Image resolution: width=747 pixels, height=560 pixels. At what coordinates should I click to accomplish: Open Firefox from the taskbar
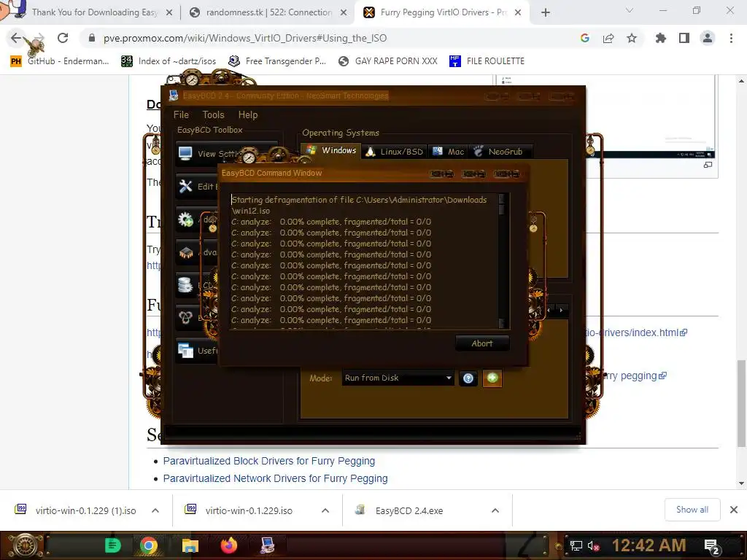229,545
